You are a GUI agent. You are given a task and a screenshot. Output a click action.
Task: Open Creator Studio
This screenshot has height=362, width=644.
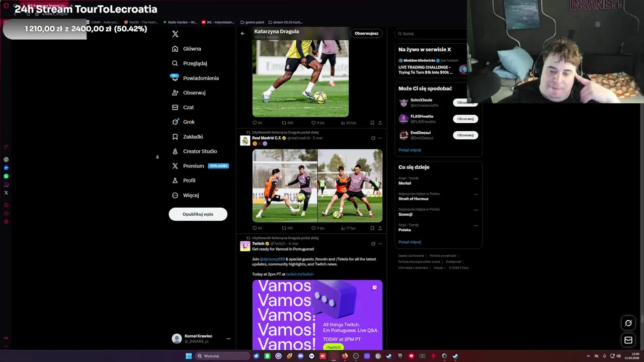[194, 151]
